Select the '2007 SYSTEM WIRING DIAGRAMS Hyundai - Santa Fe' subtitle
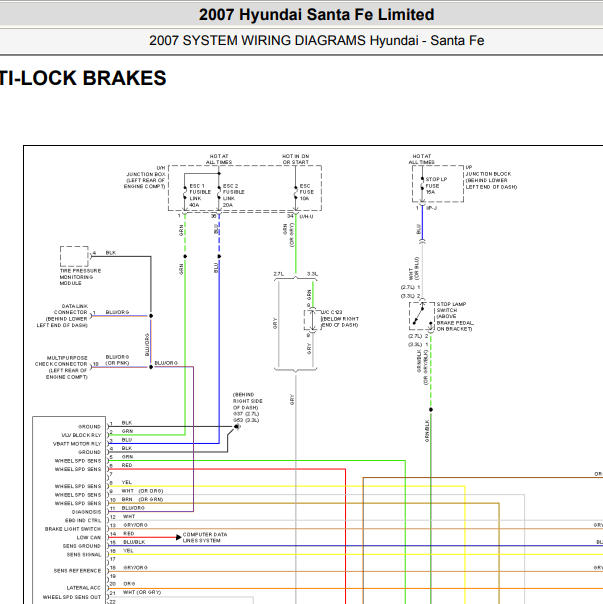The image size is (603, 604). click(x=316, y=40)
